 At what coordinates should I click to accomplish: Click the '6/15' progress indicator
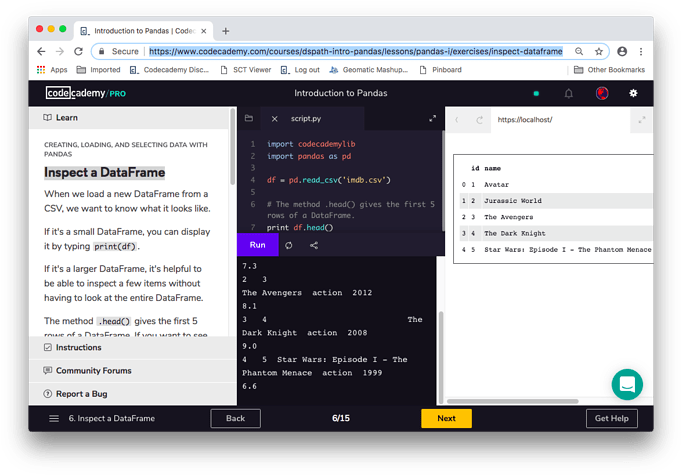pos(341,418)
